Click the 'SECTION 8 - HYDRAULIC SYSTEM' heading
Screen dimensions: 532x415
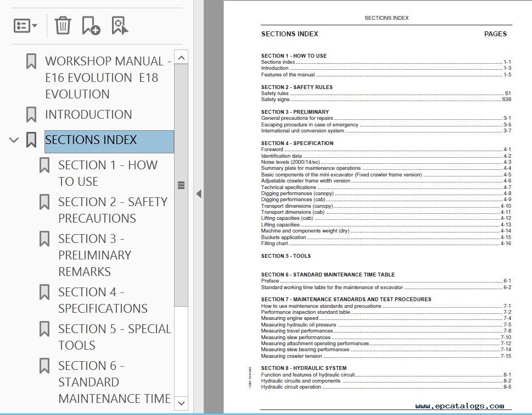point(304,368)
